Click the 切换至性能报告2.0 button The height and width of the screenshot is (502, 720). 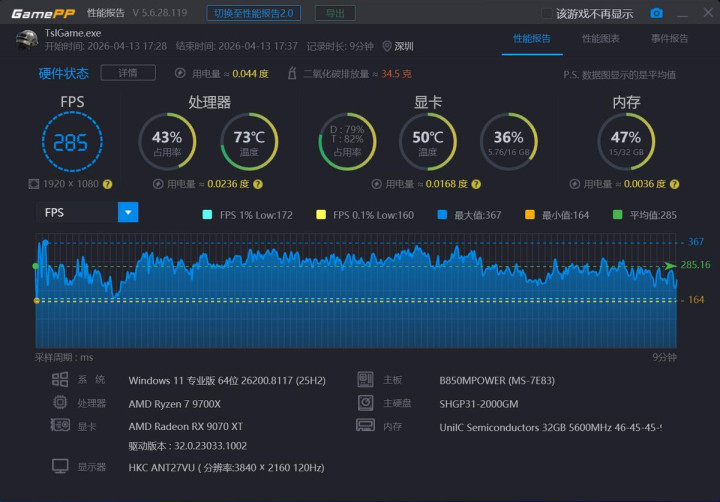pyautogui.click(x=254, y=13)
